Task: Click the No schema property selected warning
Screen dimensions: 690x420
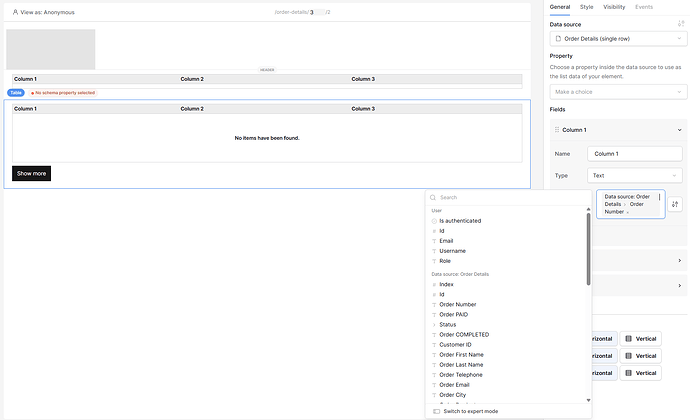Action: click(63, 93)
